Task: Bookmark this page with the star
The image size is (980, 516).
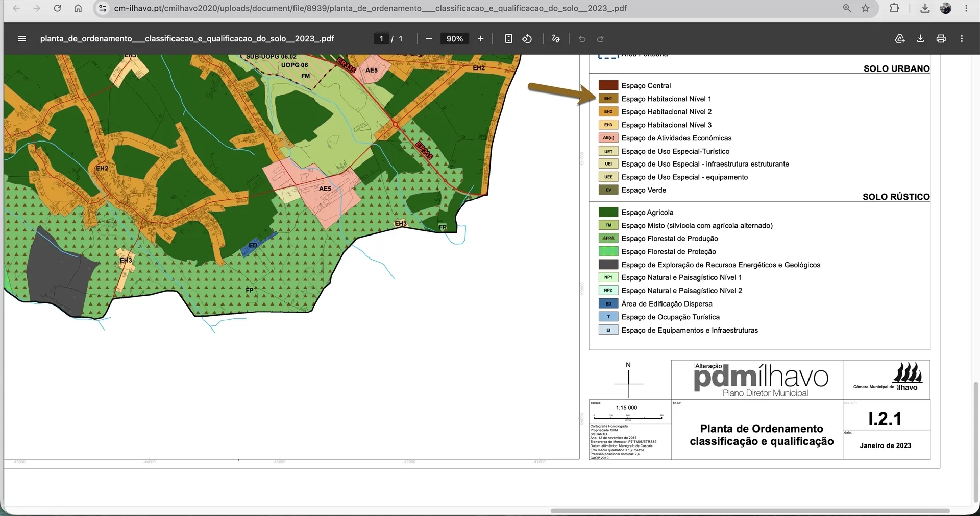Action: pos(866,8)
